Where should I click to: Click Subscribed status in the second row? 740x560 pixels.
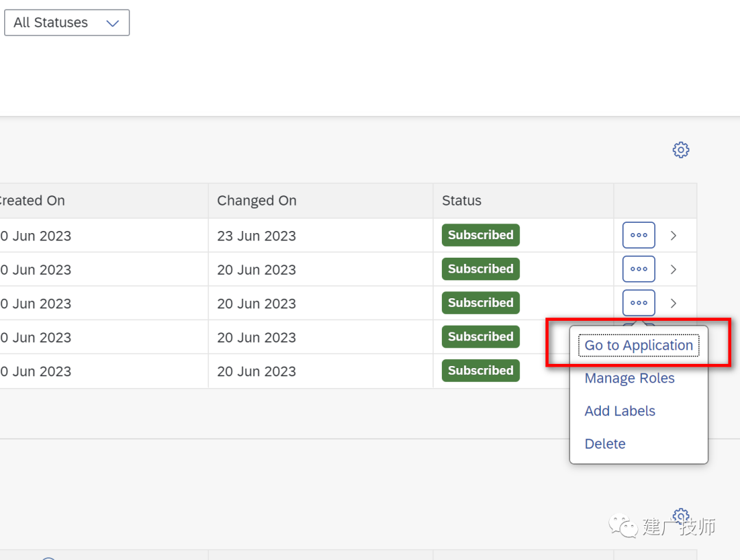point(480,269)
